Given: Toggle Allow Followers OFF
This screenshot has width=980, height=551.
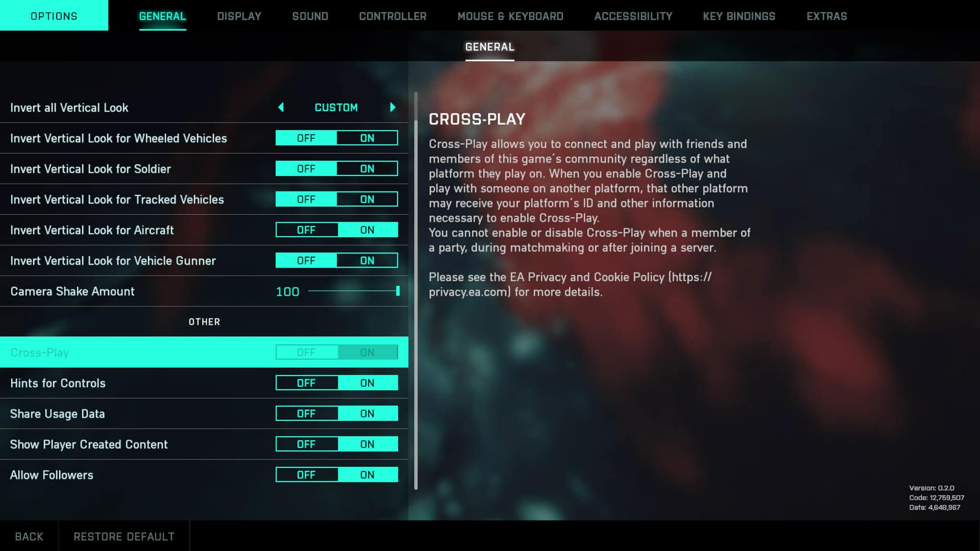Looking at the screenshot, I should click(x=306, y=474).
